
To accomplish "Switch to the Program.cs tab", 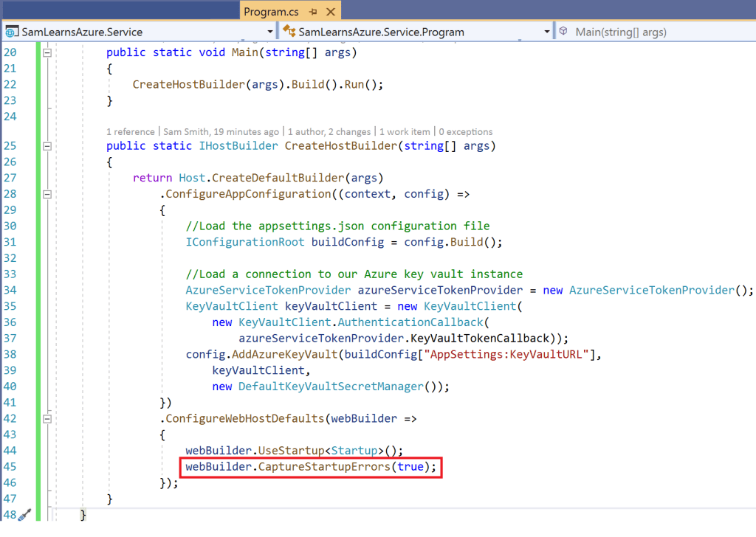I will 269,12.
